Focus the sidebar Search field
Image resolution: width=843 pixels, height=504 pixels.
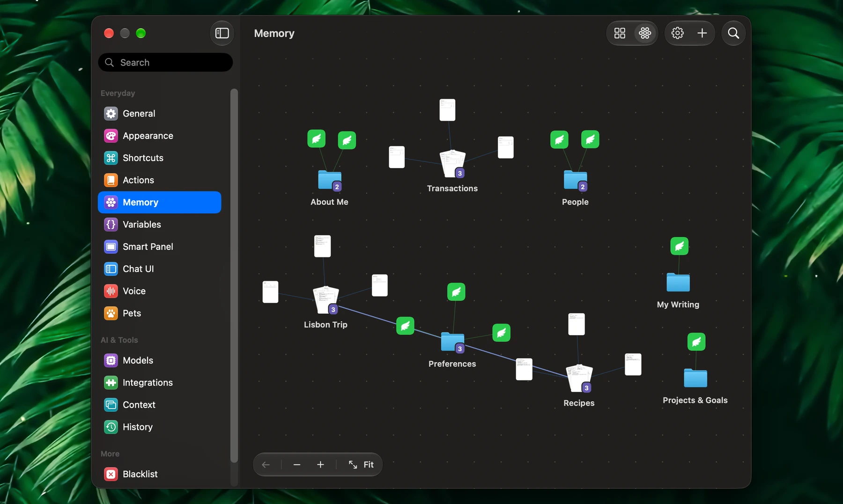[165, 62]
